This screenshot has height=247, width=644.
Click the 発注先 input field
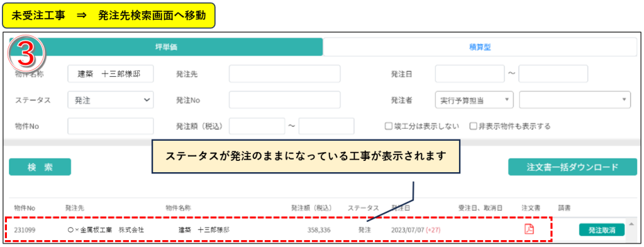tap(285, 74)
